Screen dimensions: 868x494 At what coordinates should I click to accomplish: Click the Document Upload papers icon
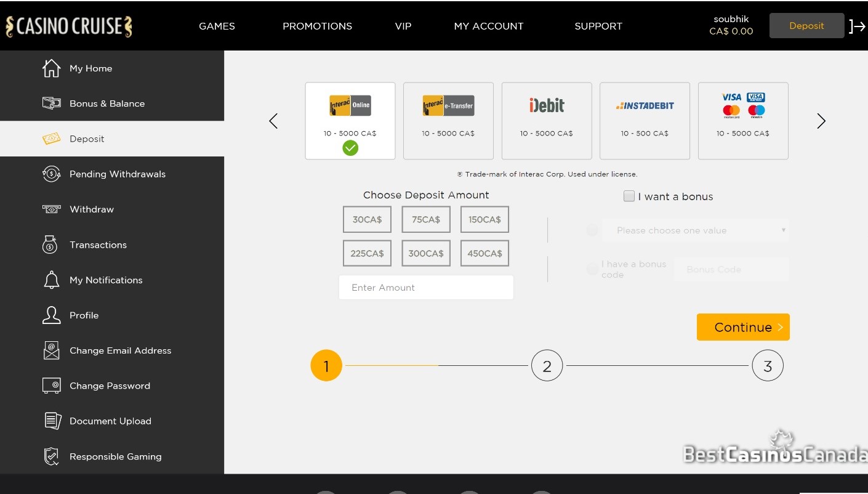53,421
